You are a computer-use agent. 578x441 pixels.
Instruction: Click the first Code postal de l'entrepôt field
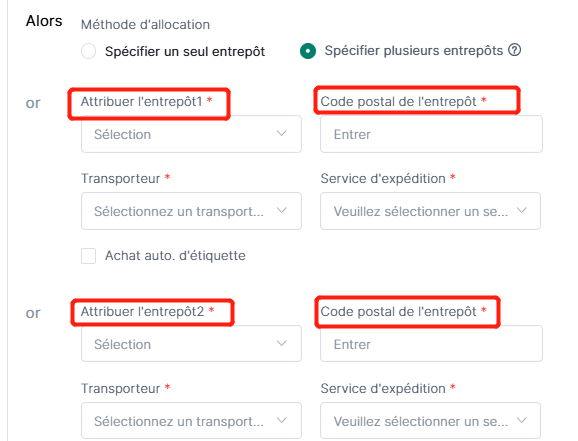[x=431, y=134]
